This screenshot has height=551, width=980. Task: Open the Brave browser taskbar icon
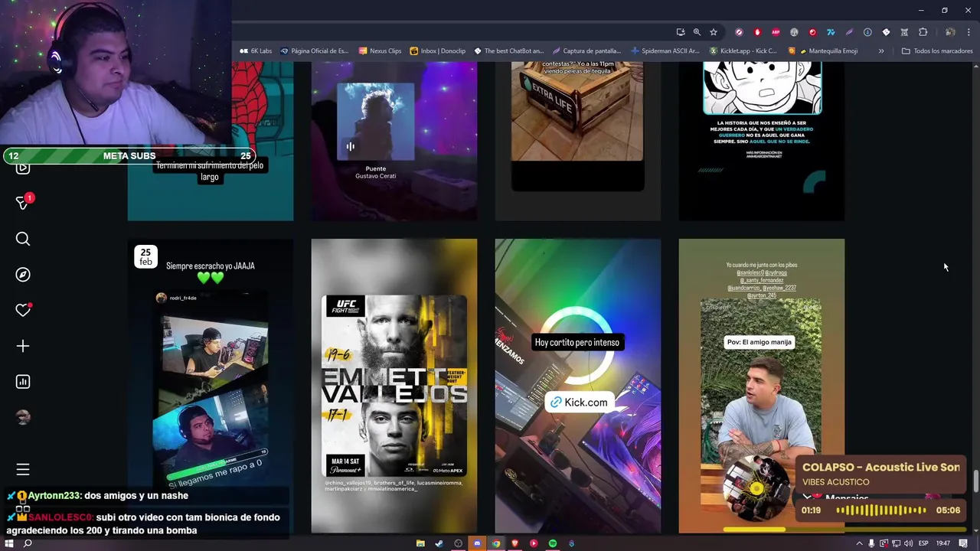point(514,543)
